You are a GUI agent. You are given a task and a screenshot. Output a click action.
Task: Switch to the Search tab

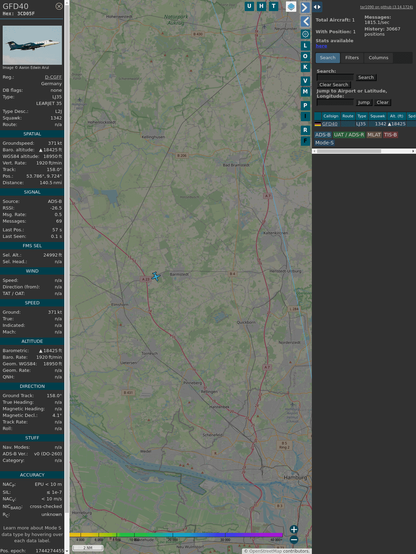coord(328,58)
